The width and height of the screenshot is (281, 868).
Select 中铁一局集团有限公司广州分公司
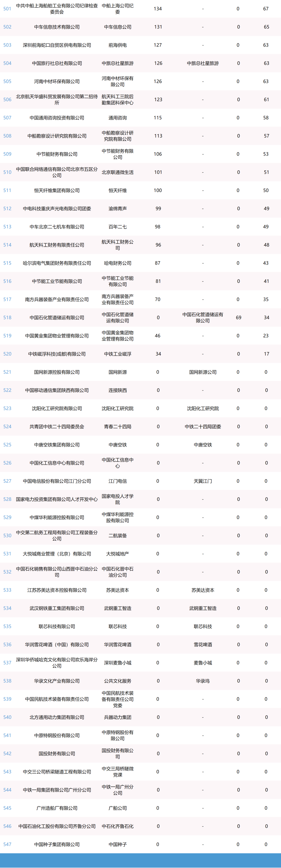pyautogui.click(x=57, y=790)
